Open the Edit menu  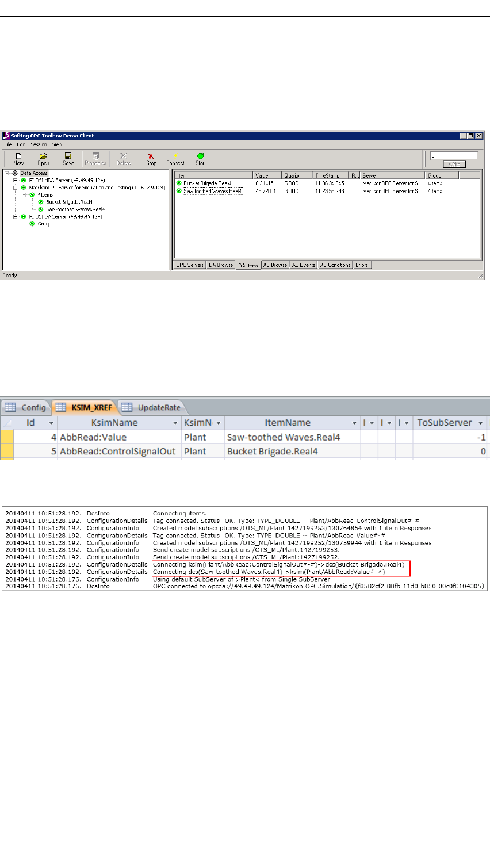(x=21, y=144)
